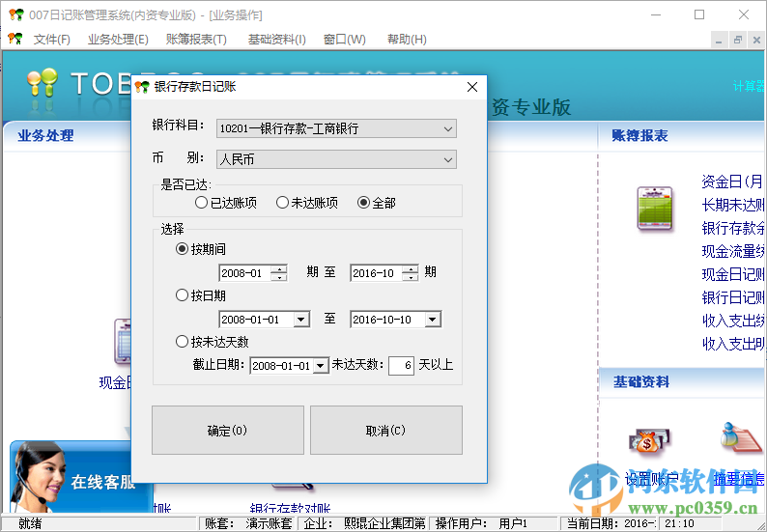Screen dimensions: 767x532
Task: Open the 现金流量 report link
Action: click(x=732, y=251)
